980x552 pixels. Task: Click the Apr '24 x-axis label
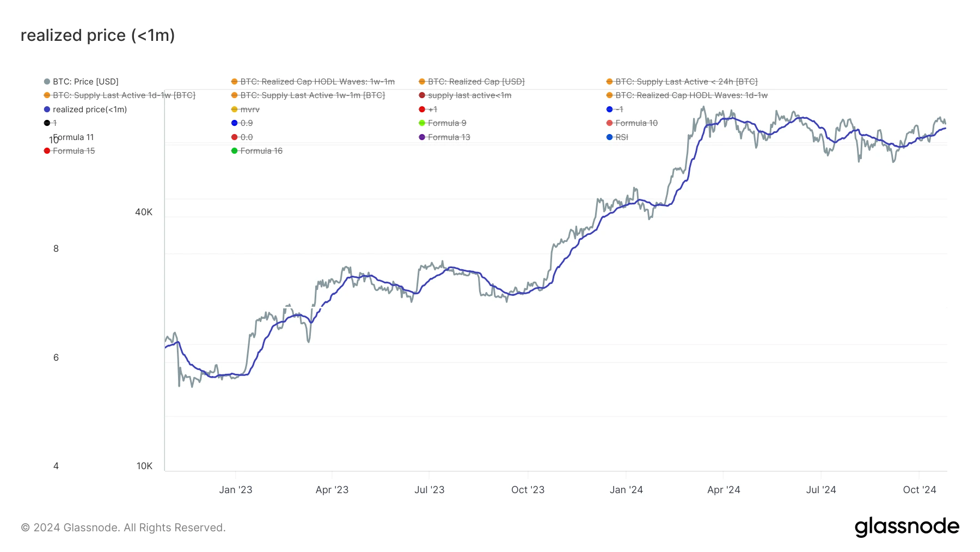click(724, 490)
